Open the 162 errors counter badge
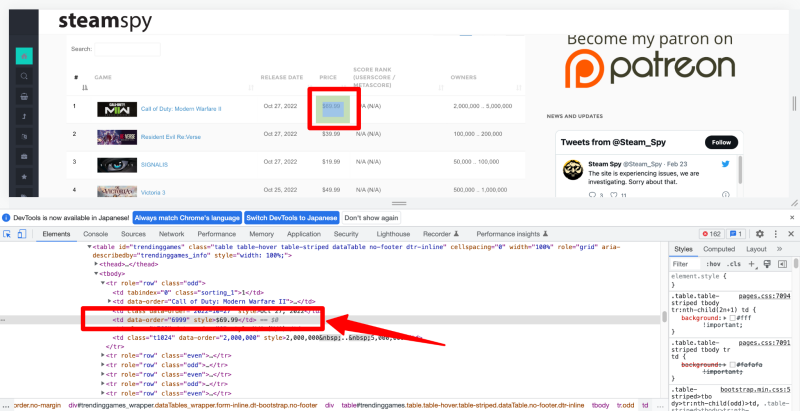Image resolution: width=800 pixels, height=411 pixels. tap(712, 234)
